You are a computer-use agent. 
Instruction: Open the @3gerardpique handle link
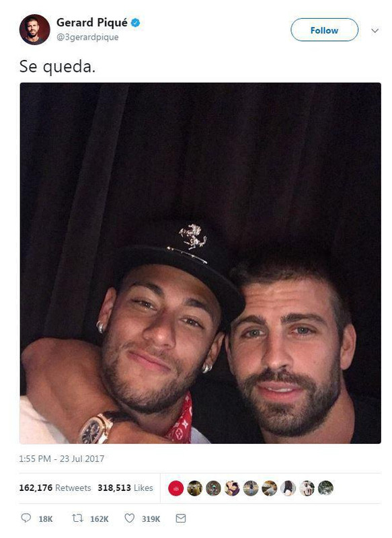pyautogui.click(x=87, y=37)
